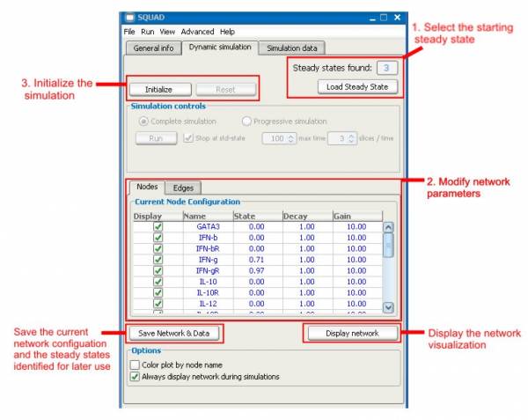Select the Edges tab
This screenshot has width=528, height=420.
point(183,188)
